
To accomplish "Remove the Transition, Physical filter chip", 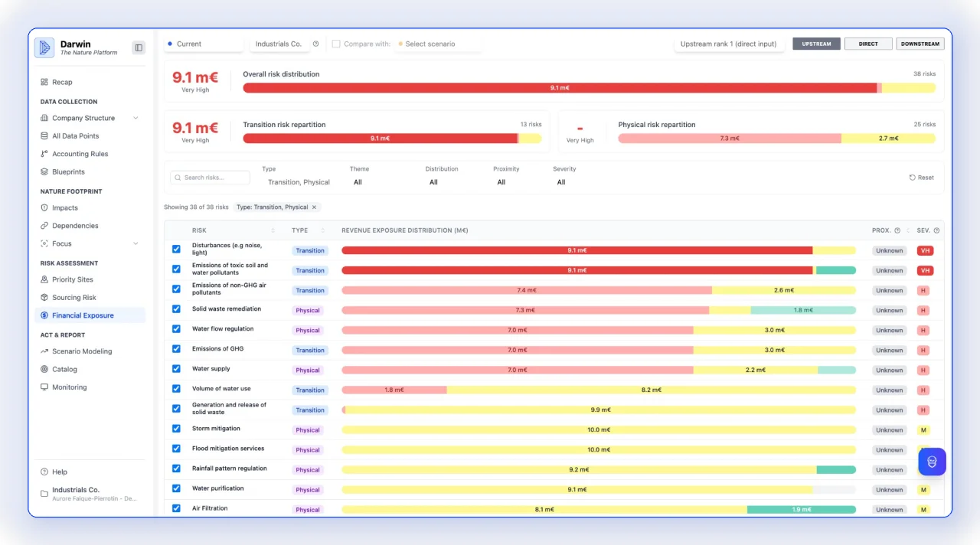I will point(314,207).
